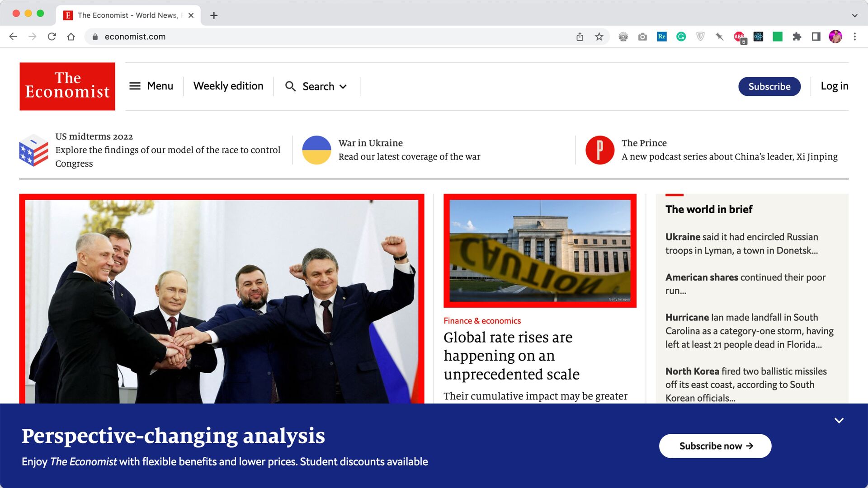Collapse the subscription banner with chevron
Screen dimensions: 868x488
[839, 420]
